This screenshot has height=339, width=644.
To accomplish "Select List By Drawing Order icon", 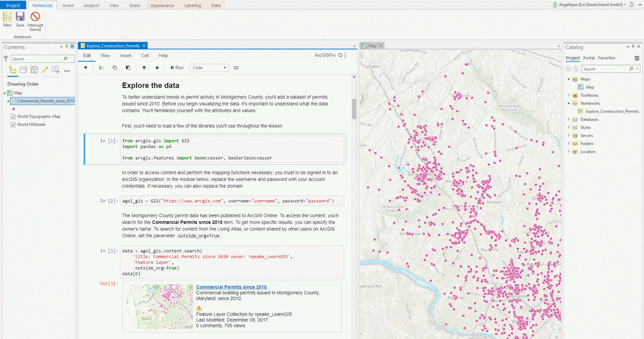I will tap(13, 70).
